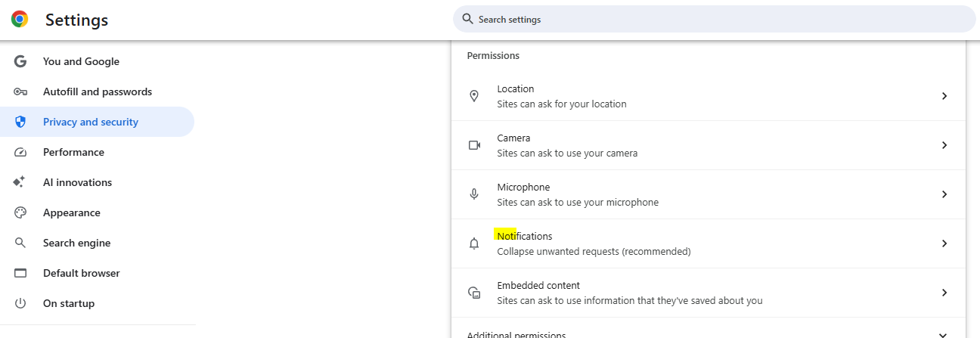Click the key icon for Autofill

pos(20,91)
